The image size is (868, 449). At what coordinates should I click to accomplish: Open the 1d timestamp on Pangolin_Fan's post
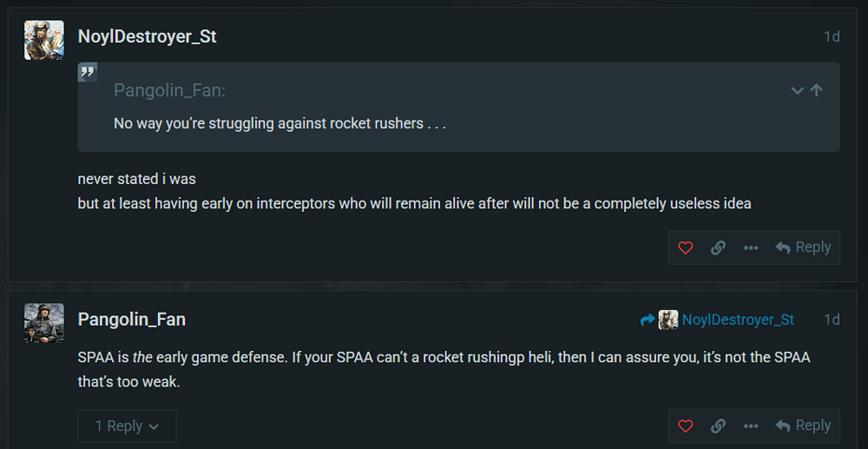[831, 320]
